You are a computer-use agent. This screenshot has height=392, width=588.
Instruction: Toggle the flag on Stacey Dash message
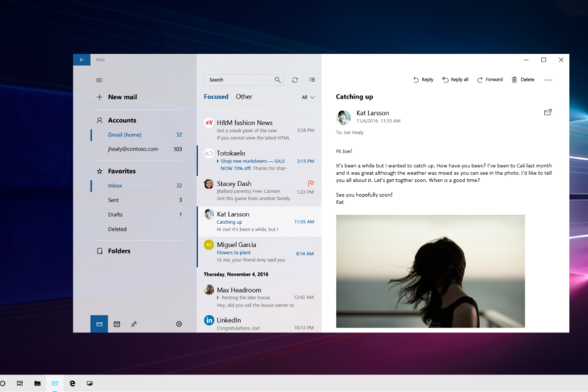311,183
